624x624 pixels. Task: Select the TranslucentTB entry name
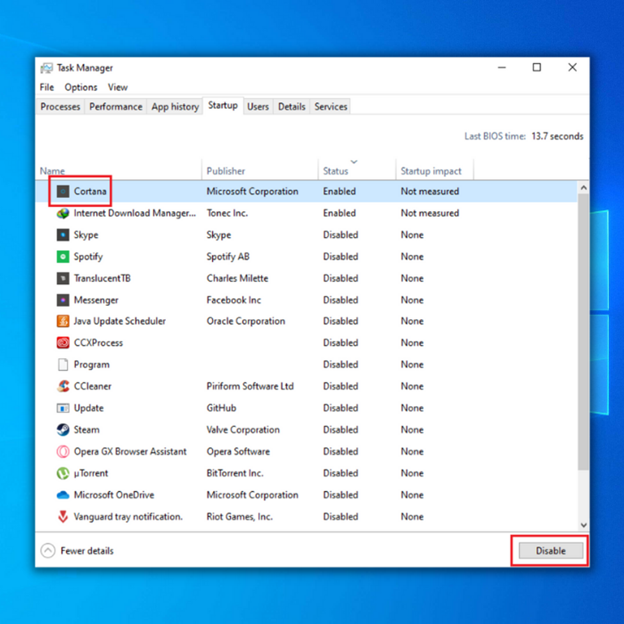[102, 278]
